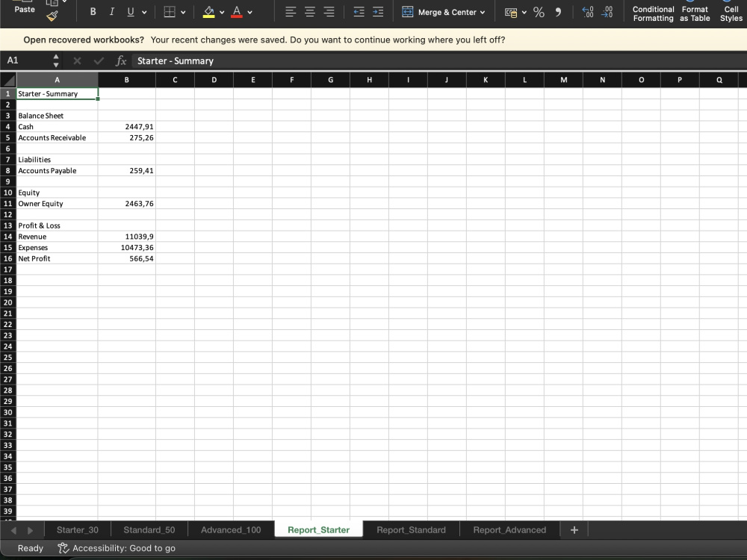Click Select All corner triangle

click(x=8, y=80)
